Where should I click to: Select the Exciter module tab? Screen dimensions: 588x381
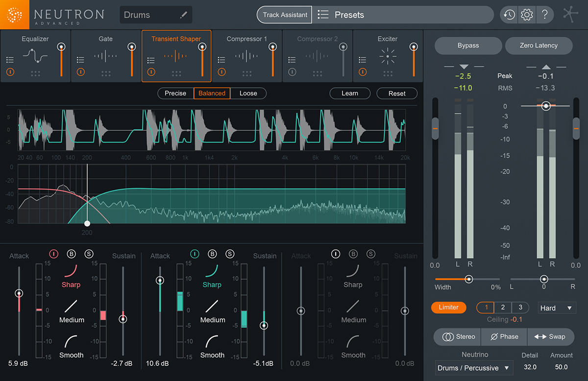(x=388, y=56)
